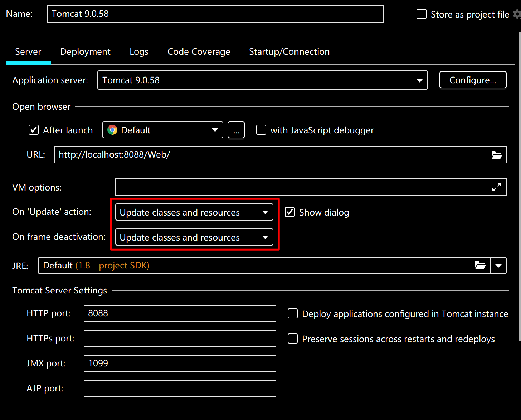Click the Chrome icon in browser dropdown
The image size is (521, 420).
112,130
